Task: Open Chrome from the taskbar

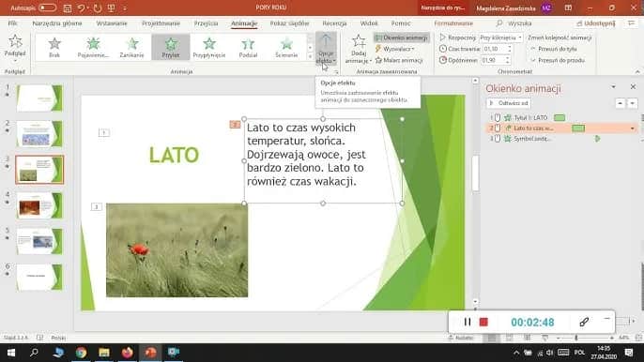Action: click(x=81, y=353)
